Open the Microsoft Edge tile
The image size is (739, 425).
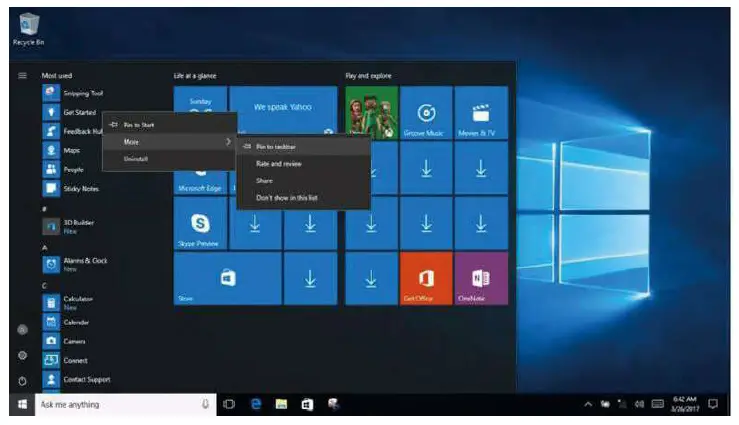click(x=200, y=183)
